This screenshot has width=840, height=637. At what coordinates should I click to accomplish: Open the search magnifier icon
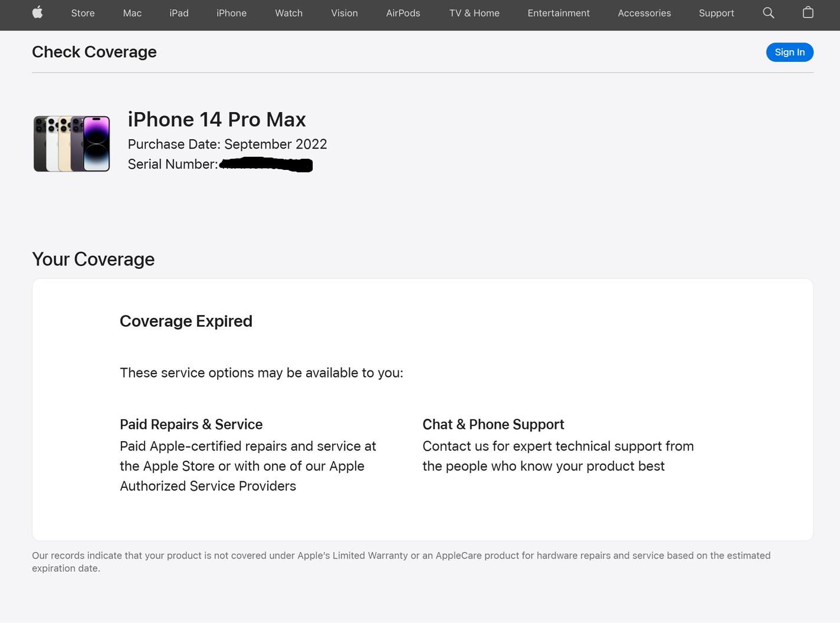click(768, 12)
